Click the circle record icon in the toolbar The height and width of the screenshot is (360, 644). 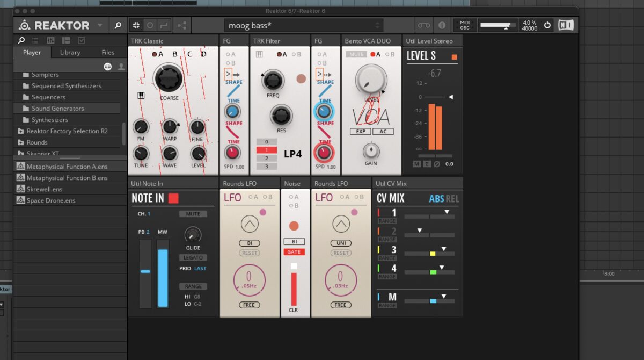pos(150,25)
